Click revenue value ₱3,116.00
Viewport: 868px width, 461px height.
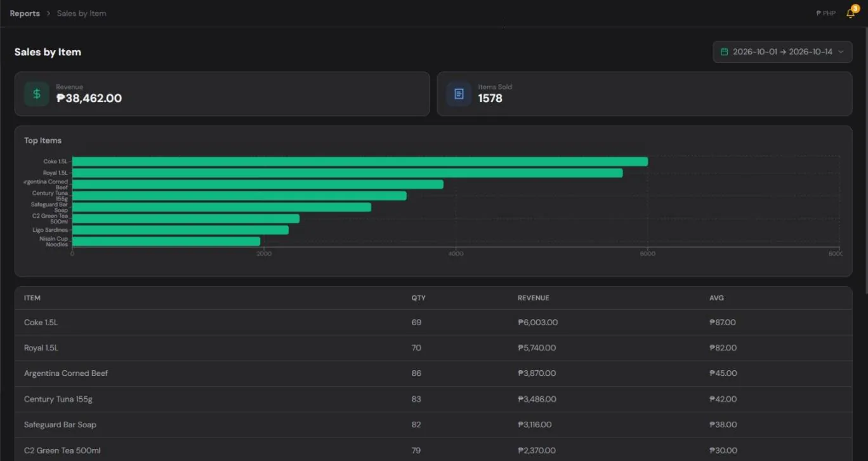point(535,425)
